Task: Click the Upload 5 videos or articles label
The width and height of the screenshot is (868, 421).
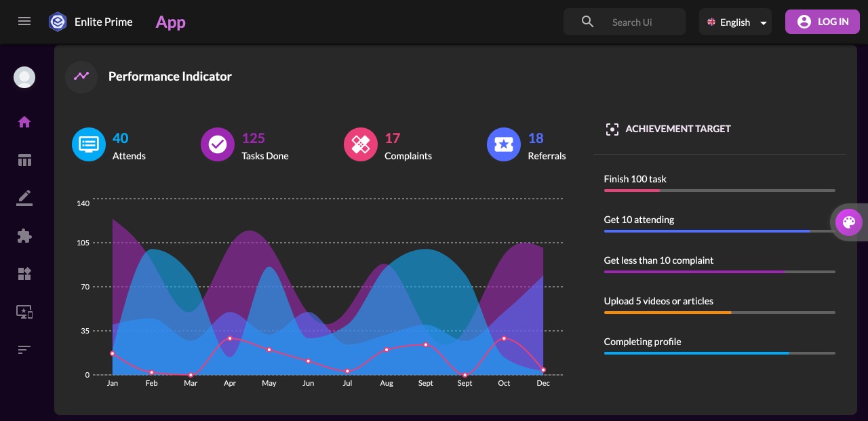Action: pos(658,301)
